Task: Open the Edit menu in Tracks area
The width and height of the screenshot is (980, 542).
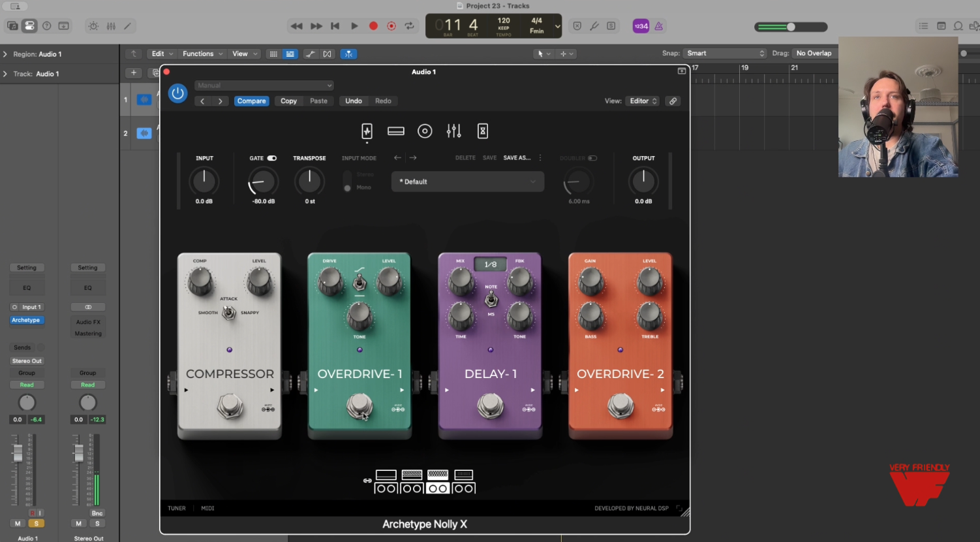Action: coord(162,54)
